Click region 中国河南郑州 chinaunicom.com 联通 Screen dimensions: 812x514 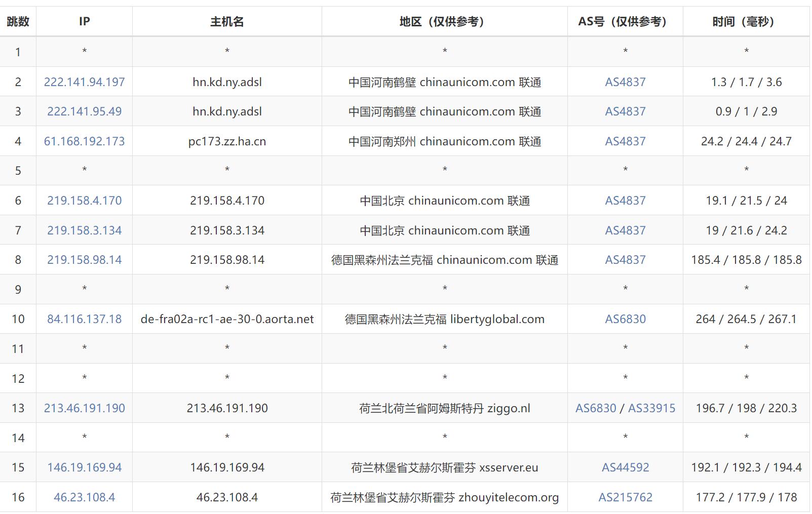point(444,141)
